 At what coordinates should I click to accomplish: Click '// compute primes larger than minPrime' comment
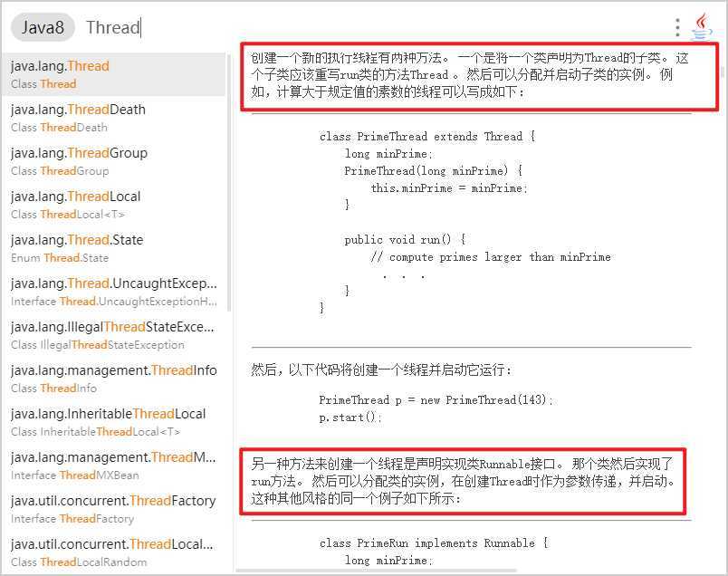(491, 257)
